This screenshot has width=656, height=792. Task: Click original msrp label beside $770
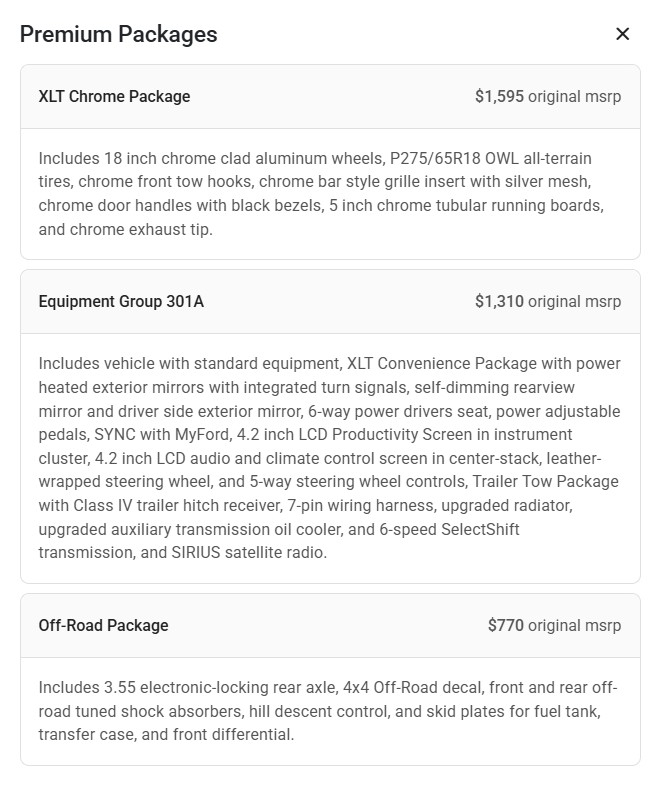tap(574, 625)
